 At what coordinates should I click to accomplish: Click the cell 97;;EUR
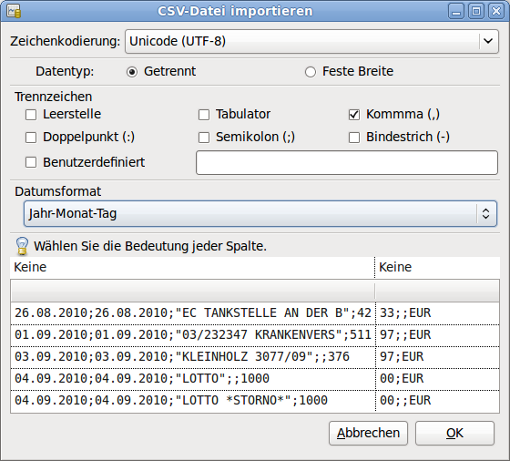437,335
